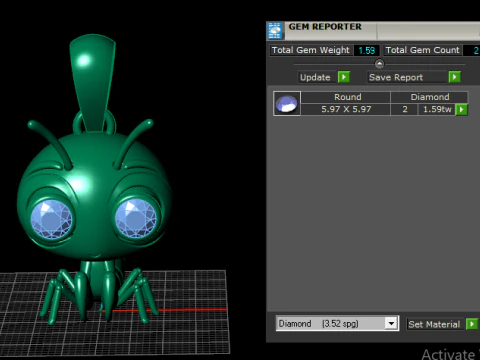This screenshot has height=360, width=480.
Task: Select the round gem thumbnail in the report row
Action: [287, 103]
